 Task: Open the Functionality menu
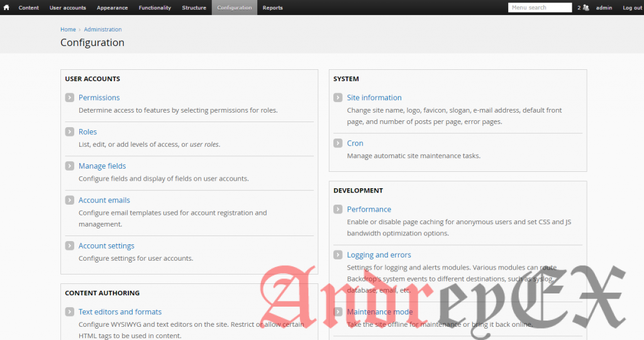click(155, 8)
